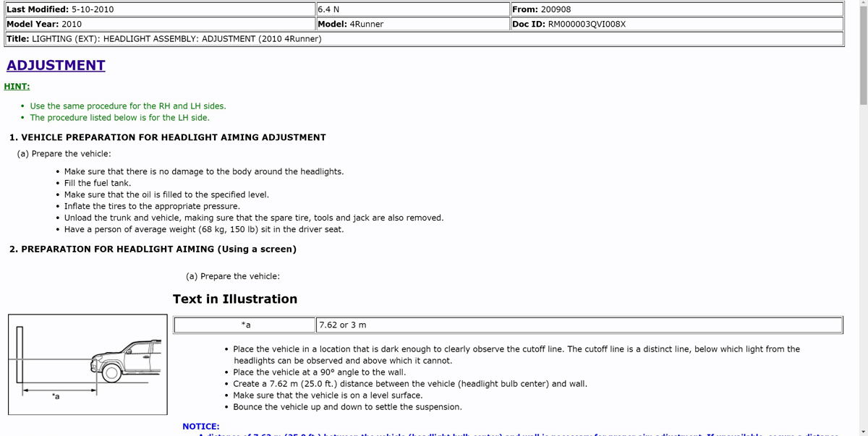Viewport: 868px width, 436px height.
Task: Click the Title row of the header table
Action: tap(424, 38)
